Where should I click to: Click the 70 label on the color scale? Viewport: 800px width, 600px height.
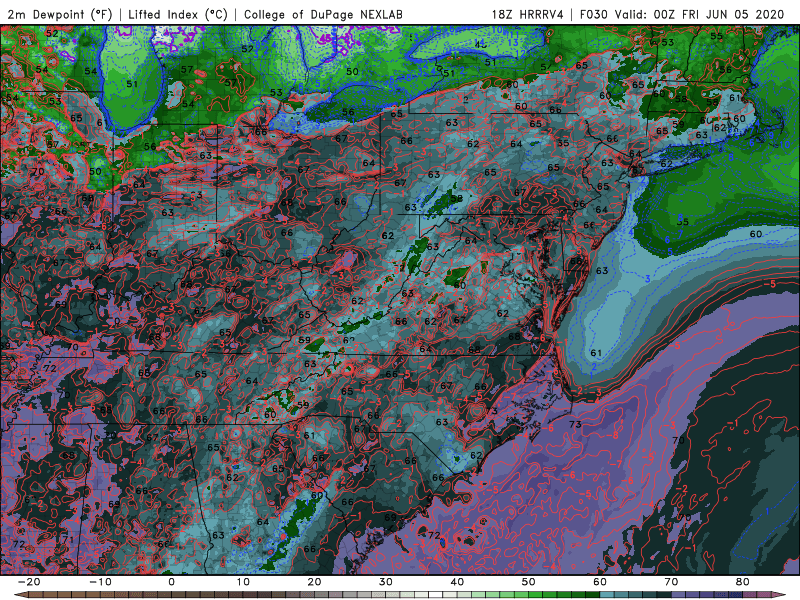point(671,582)
